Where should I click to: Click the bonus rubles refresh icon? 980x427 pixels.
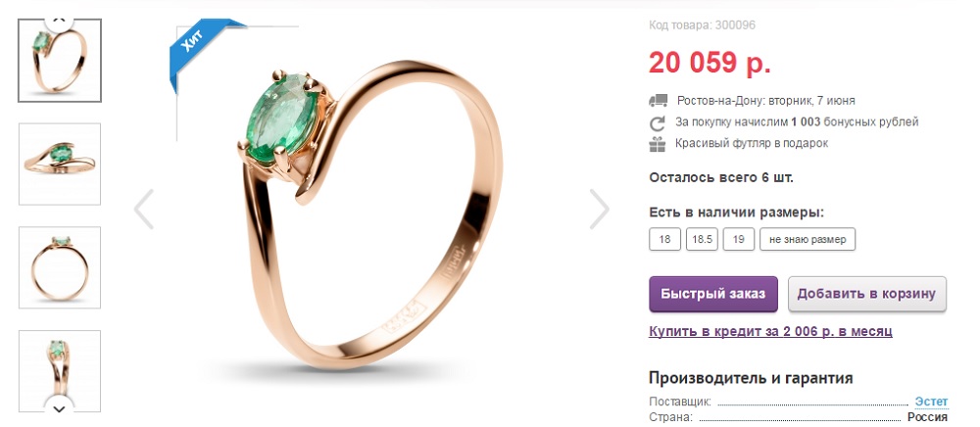tap(658, 122)
